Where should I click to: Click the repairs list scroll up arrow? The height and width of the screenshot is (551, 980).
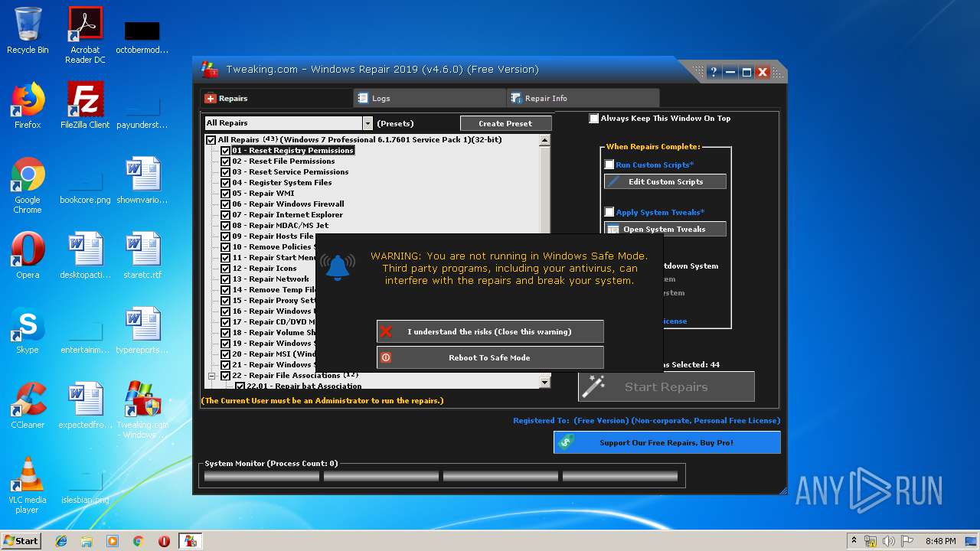point(545,141)
